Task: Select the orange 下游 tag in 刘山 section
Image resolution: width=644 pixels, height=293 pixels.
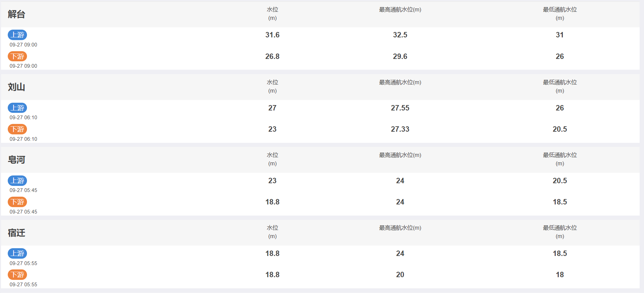Action: (18, 129)
